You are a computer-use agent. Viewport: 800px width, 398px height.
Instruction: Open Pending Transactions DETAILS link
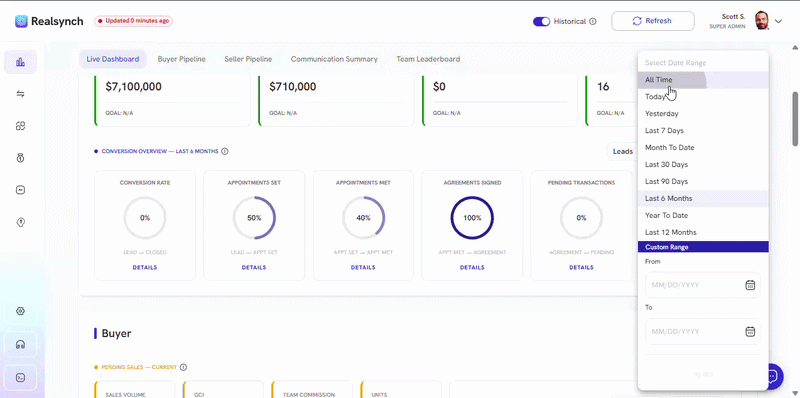(581, 268)
